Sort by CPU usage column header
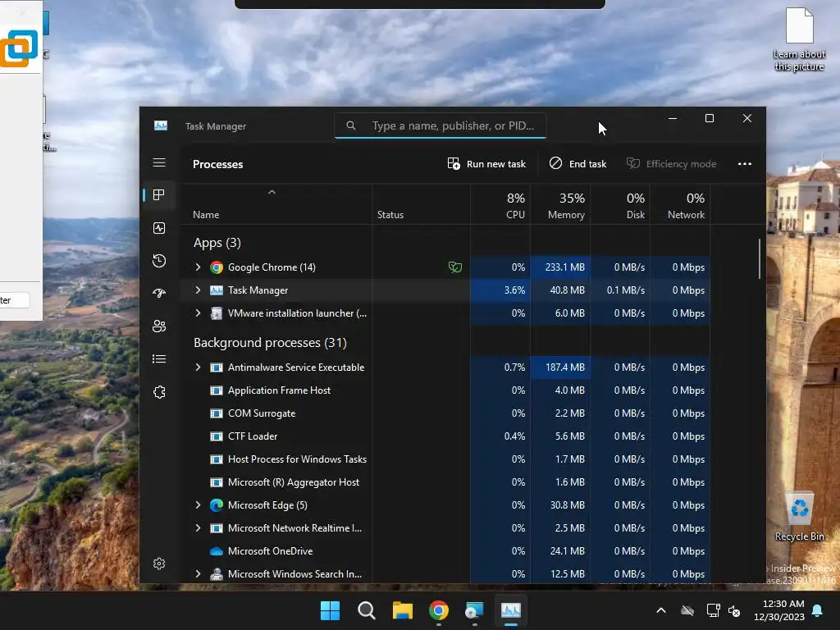This screenshot has width=840, height=630. click(500, 204)
